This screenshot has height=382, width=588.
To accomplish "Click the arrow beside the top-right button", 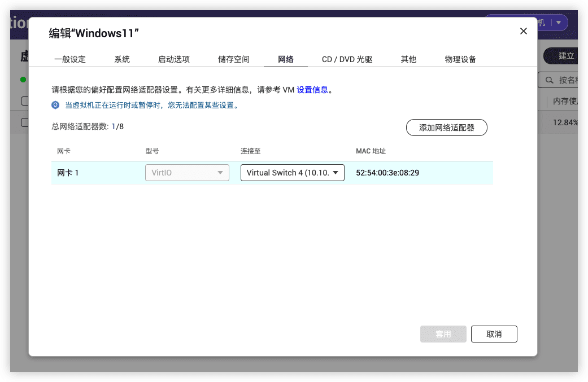I will tap(558, 23).
